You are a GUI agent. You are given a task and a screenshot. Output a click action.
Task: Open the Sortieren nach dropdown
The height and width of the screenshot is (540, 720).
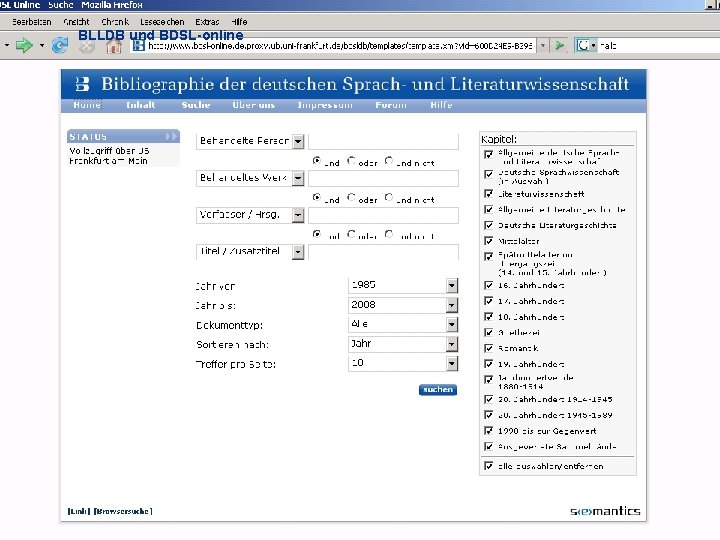pos(452,344)
